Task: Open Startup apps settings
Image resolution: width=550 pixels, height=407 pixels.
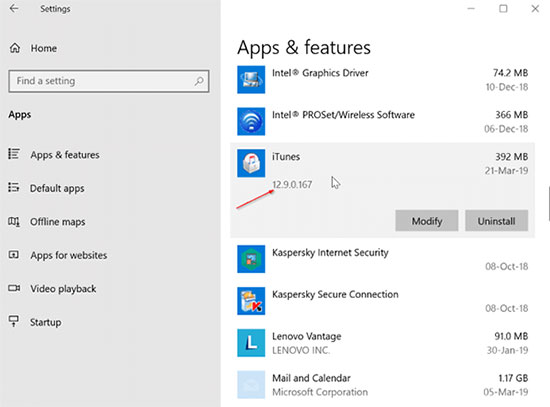Action: click(46, 322)
